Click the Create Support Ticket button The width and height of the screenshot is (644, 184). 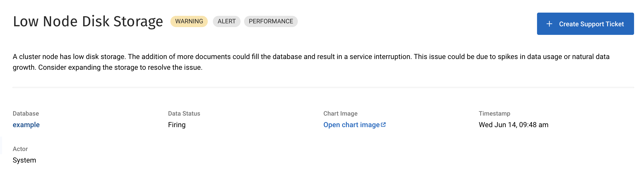coord(585,24)
